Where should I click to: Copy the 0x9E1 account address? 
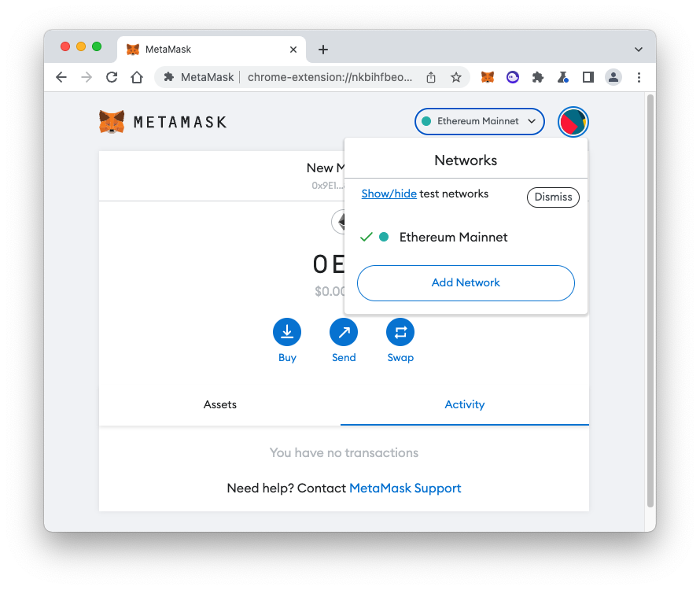(x=328, y=186)
